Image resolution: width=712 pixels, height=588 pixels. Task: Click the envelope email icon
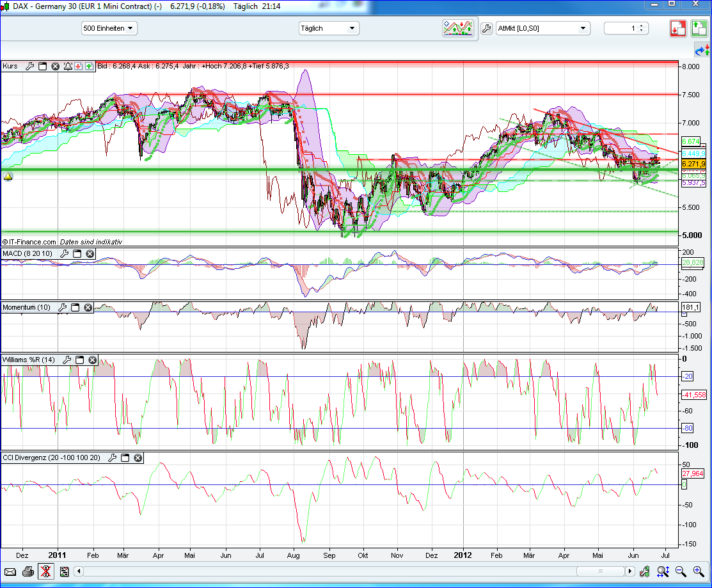pos(10,571)
